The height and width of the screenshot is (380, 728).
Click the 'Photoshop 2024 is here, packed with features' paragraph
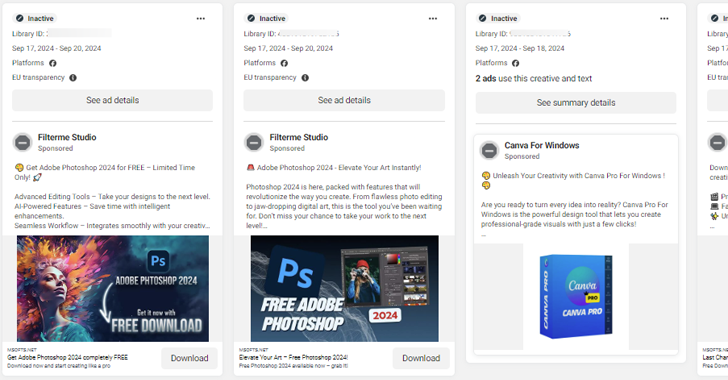pyautogui.click(x=344, y=206)
